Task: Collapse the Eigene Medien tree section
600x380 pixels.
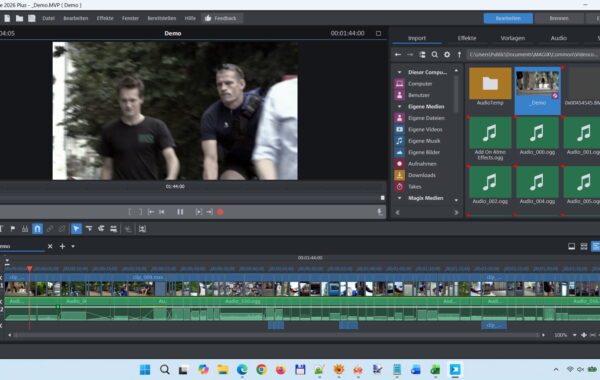Action: pyautogui.click(x=399, y=107)
